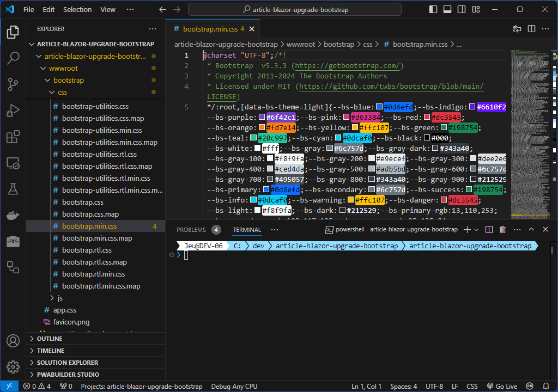Click the --bs-teal color swatch
The width and height of the screenshot is (558, 392).
pyautogui.click(x=253, y=138)
